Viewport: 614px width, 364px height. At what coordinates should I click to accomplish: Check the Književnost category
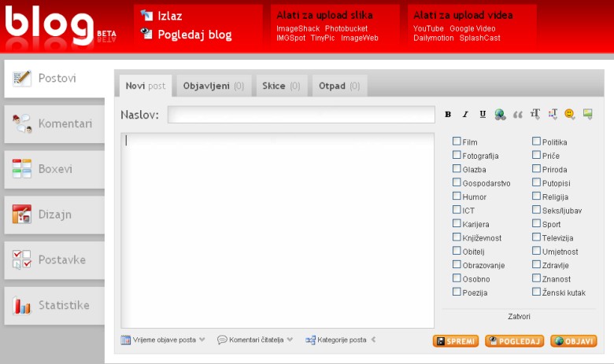click(x=457, y=237)
